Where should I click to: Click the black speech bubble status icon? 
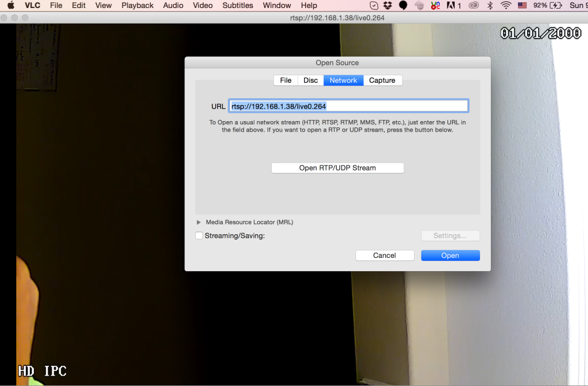[403, 5]
